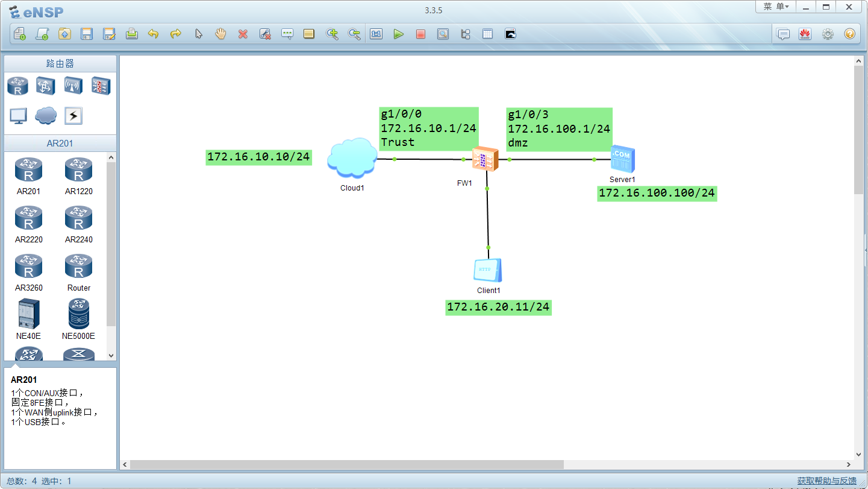Click the device list scroll down arrow
The width and height of the screenshot is (868, 489).
[x=111, y=356]
